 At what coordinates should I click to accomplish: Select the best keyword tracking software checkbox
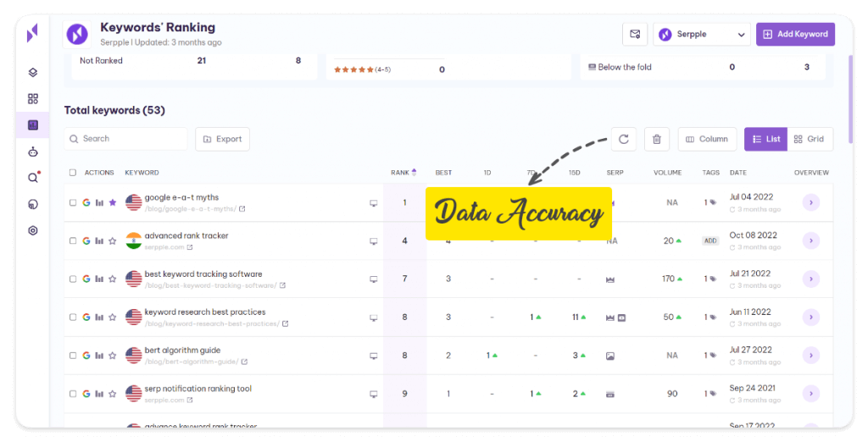point(73,279)
